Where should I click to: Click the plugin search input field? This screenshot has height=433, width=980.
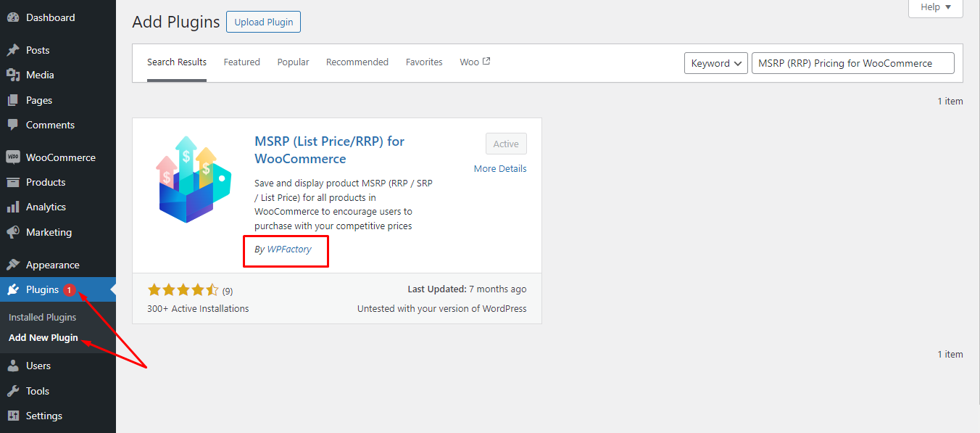(853, 63)
